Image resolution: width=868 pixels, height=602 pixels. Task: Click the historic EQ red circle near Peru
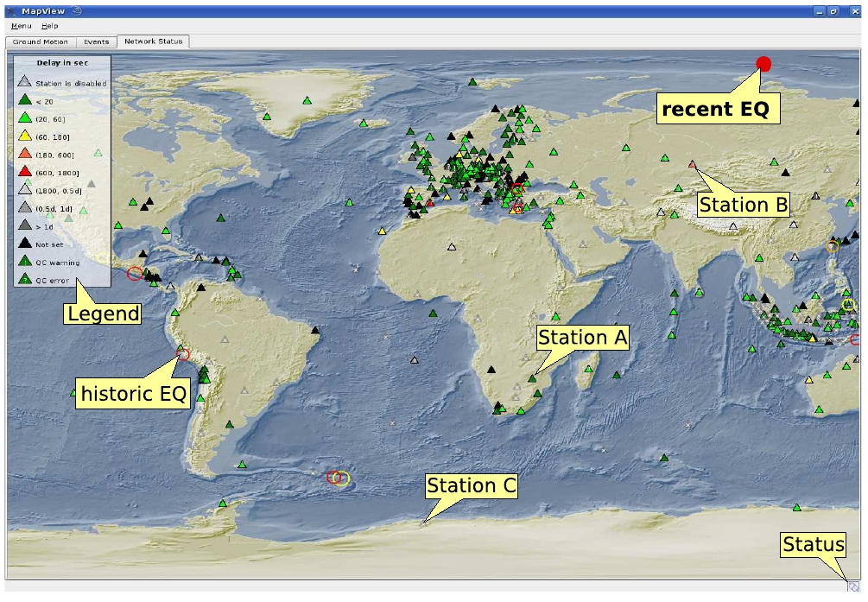click(x=182, y=353)
